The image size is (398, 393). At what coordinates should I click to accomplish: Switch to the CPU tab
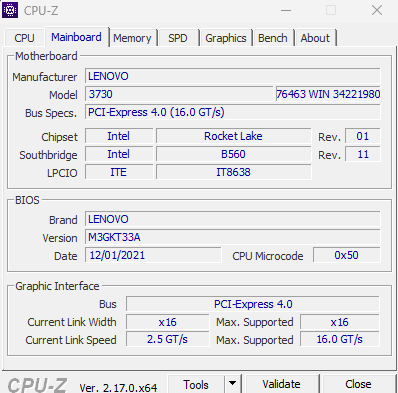[x=24, y=38]
